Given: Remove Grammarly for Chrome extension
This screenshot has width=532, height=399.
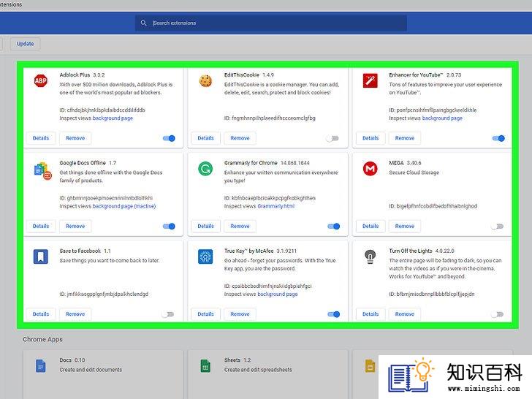Looking at the screenshot, I should coord(240,226).
